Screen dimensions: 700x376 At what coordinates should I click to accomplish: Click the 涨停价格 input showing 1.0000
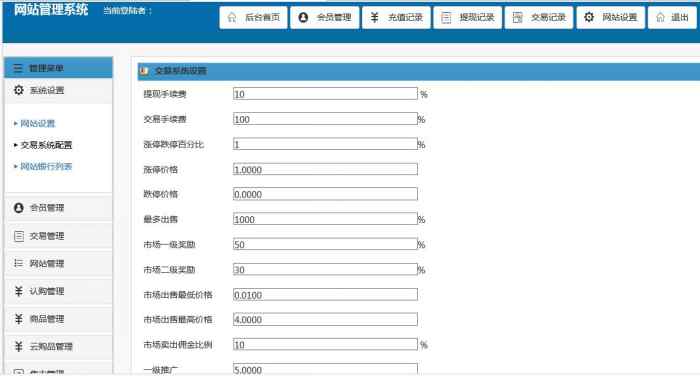[325, 169]
